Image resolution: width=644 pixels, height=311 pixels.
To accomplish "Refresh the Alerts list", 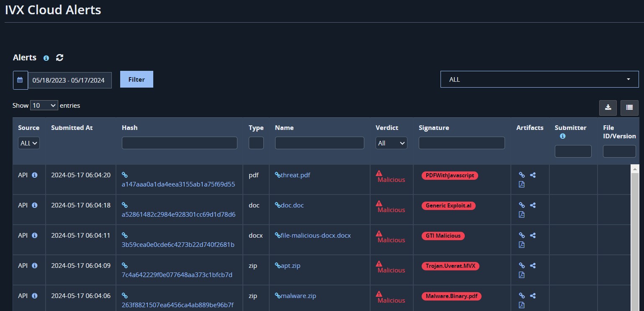I will 59,57.
